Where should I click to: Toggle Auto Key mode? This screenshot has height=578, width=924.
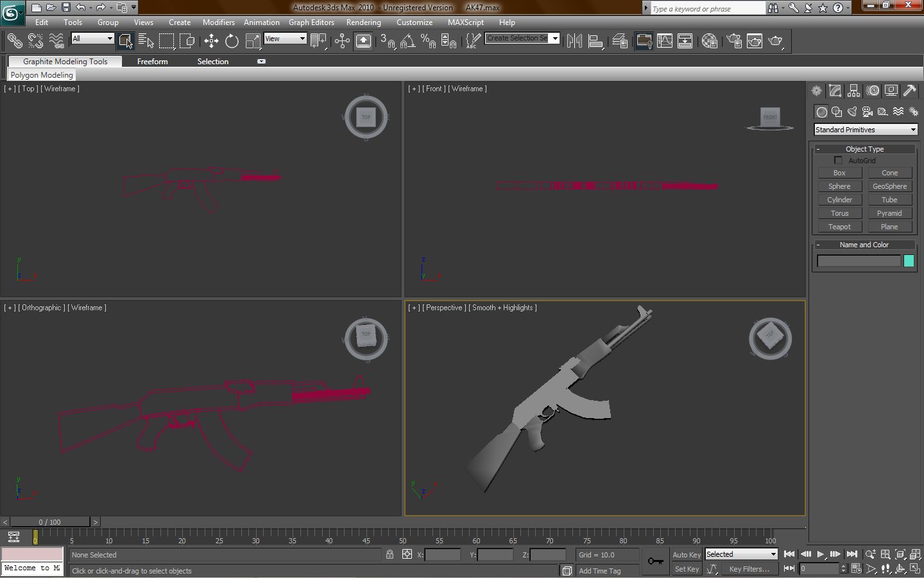click(687, 555)
